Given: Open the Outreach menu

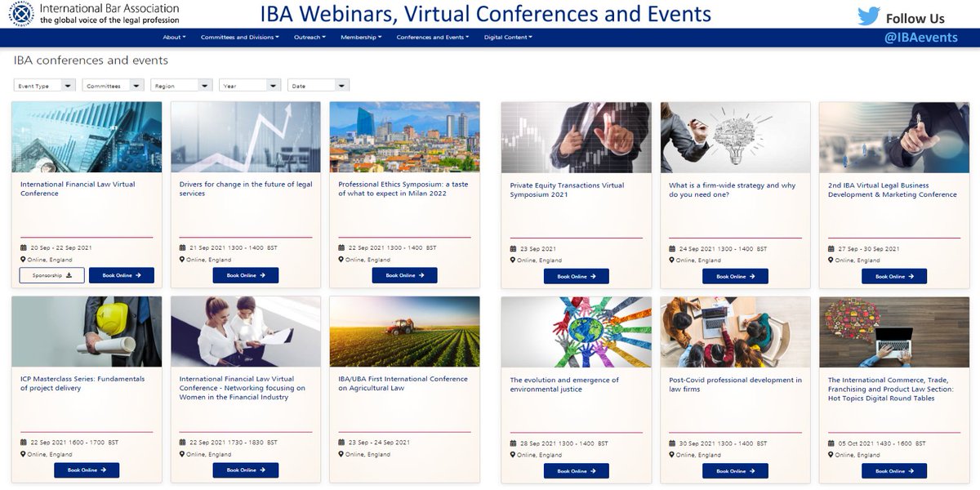Looking at the screenshot, I should point(310,38).
